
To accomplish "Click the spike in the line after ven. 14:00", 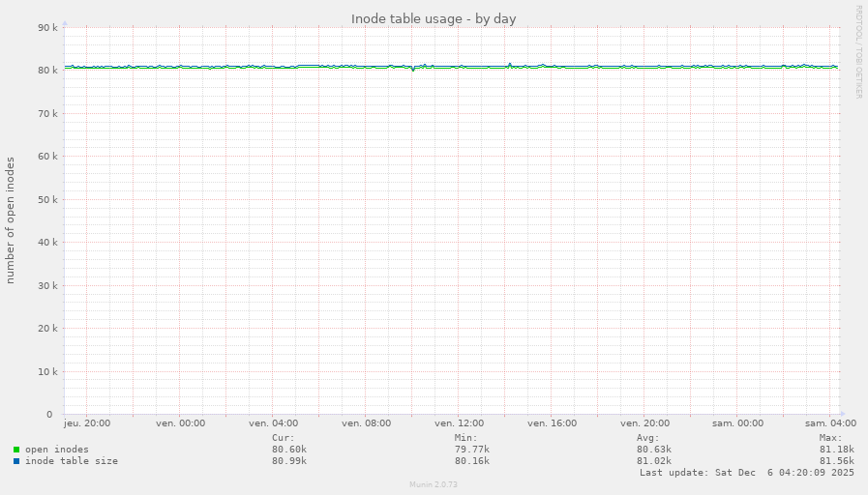I will 510,65.
